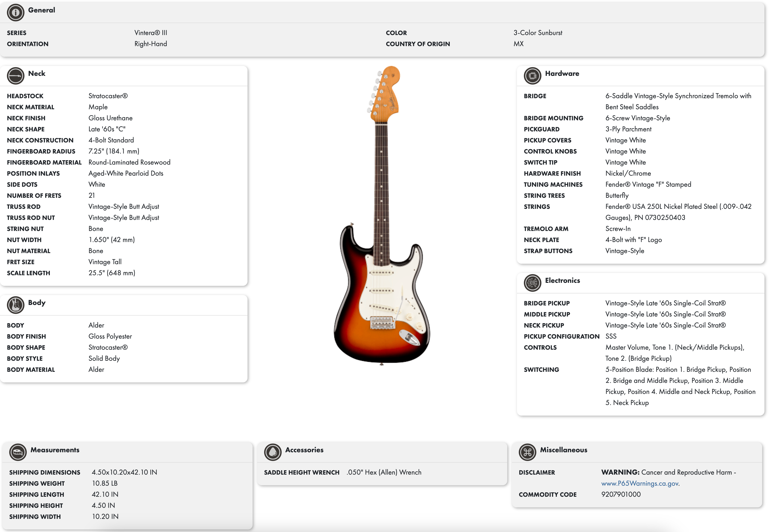This screenshot has width=770, height=532.
Task: Click the CONTROLS label in Electronics
Action: [x=540, y=347]
